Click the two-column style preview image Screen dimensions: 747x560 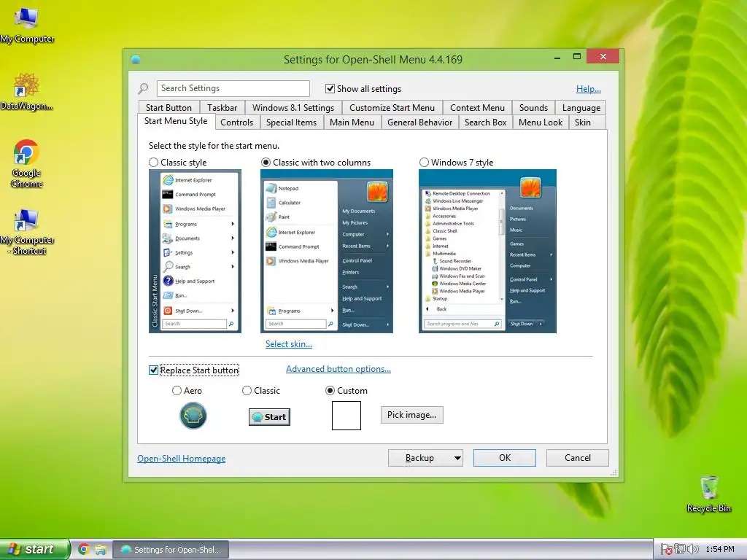tap(327, 251)
